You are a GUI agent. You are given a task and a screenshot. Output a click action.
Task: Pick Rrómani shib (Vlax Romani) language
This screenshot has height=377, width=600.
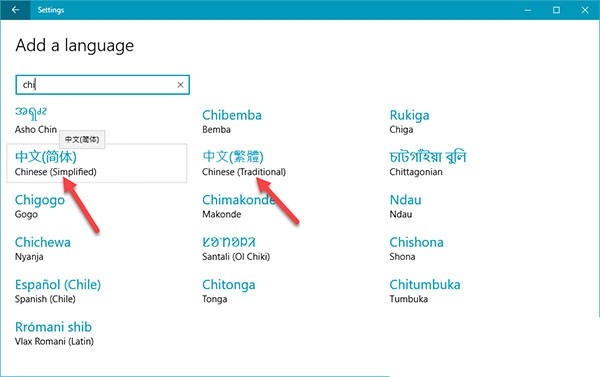[x=54, y=333]
